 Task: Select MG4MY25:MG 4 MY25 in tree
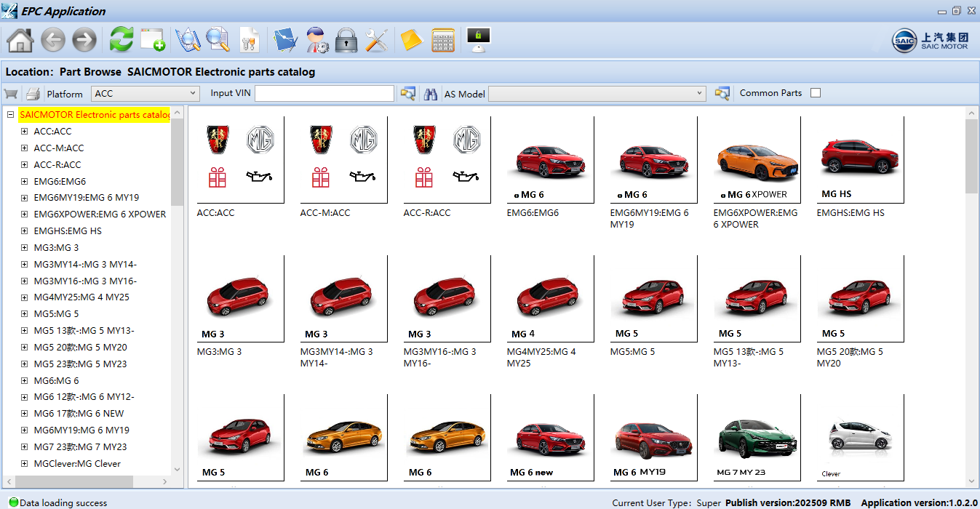(x=81, y=297)
